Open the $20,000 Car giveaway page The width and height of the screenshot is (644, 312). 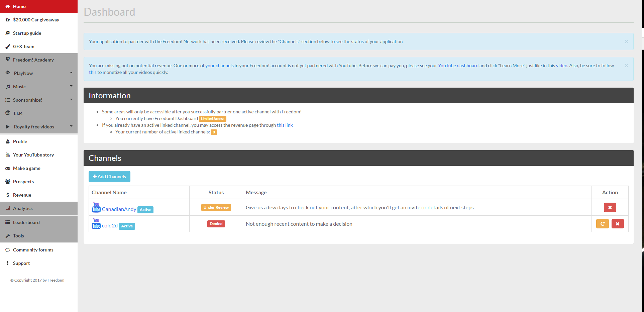[x=39, y=20]
